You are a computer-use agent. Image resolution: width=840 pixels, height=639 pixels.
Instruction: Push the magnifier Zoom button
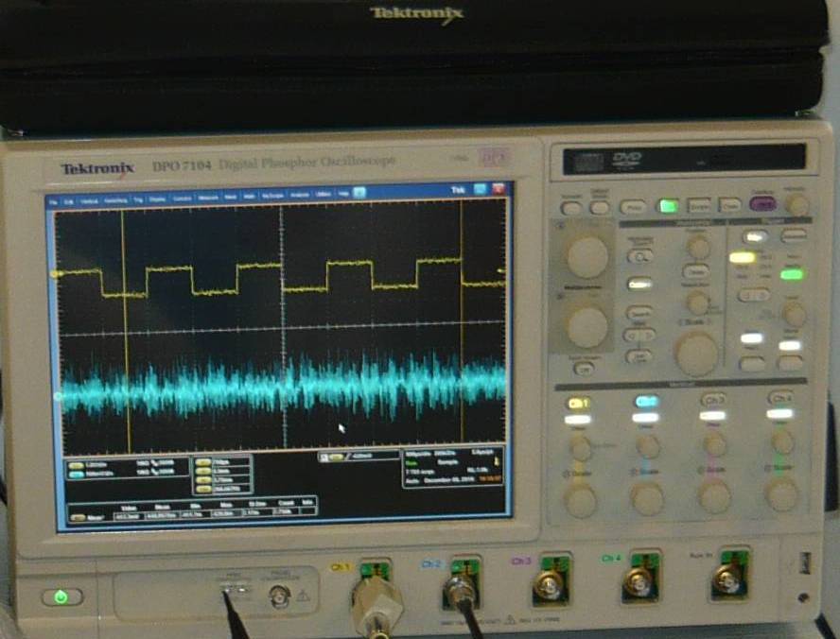[x=639, y=257]
